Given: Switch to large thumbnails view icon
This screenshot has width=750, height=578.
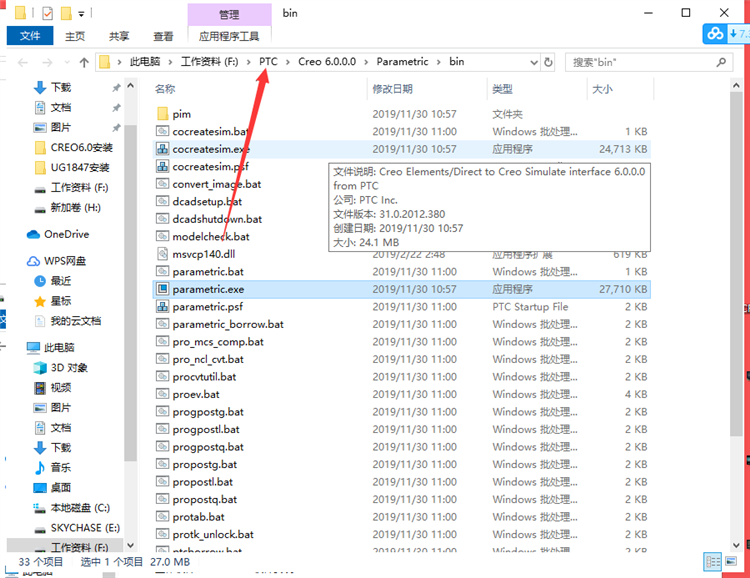Looking at the screenshot, I should point(731,561).
